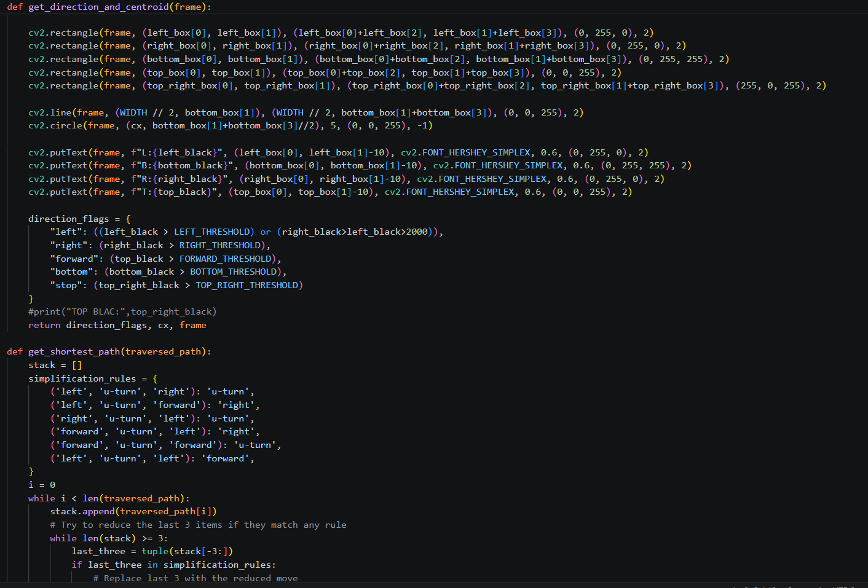The image size is (868, 588).
Task: Click the "bottom" key in direction_flags
Action: [71, 272]
